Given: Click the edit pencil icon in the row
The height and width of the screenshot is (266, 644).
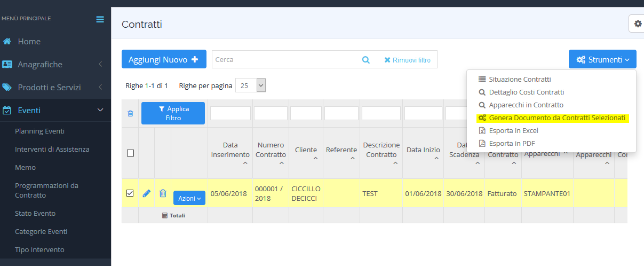Looking at the screenshot, I should pyautogui.click(x=146, y=193).
